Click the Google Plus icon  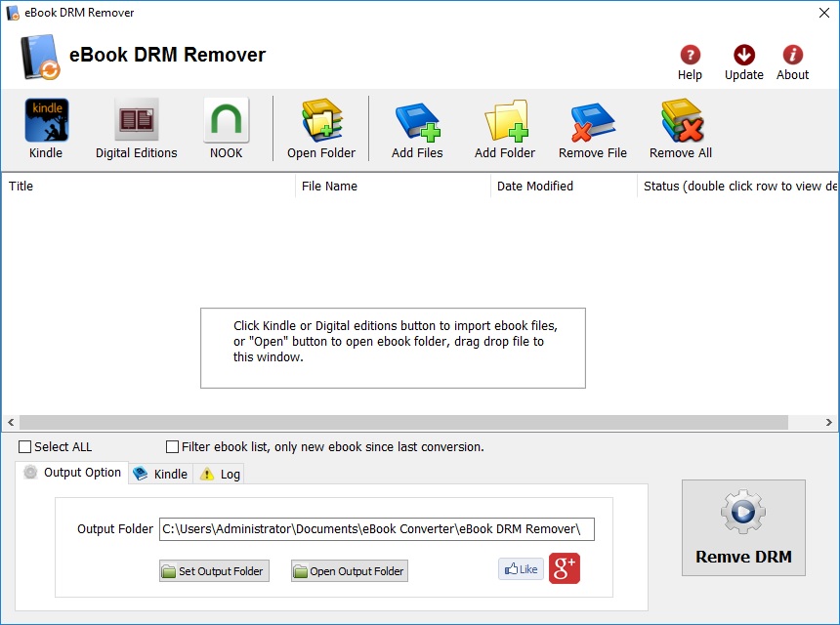(565, 568)
